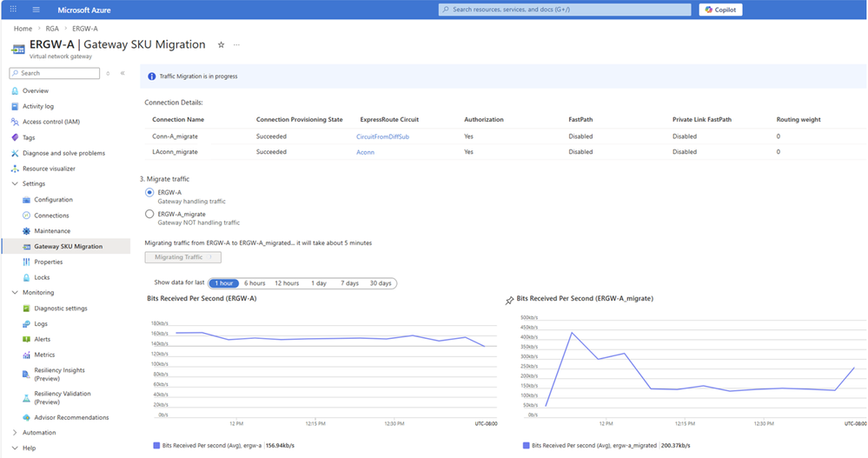Screen dimensions: 868x458
Task: Expand the Automation section
Action: tap(15, 433)
